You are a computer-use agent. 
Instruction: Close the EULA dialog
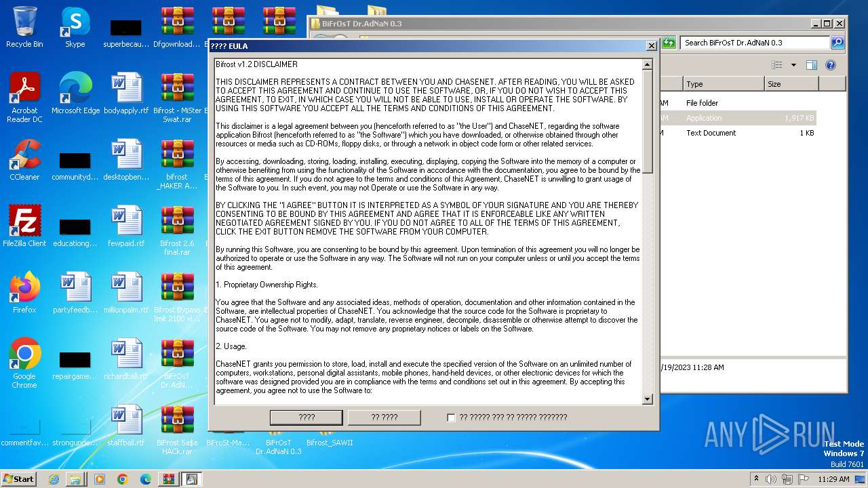[651, 46]
